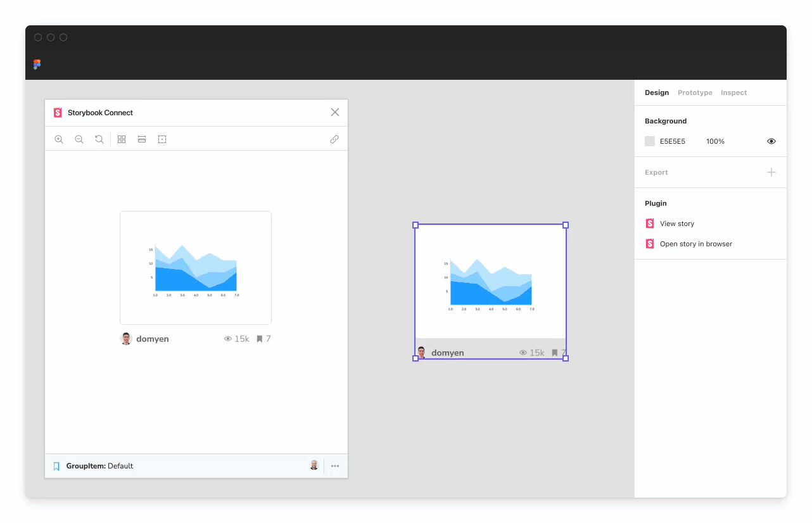Click the reset zoom icon
This screenshot has height=523, width=812.
tap(99, 139)
